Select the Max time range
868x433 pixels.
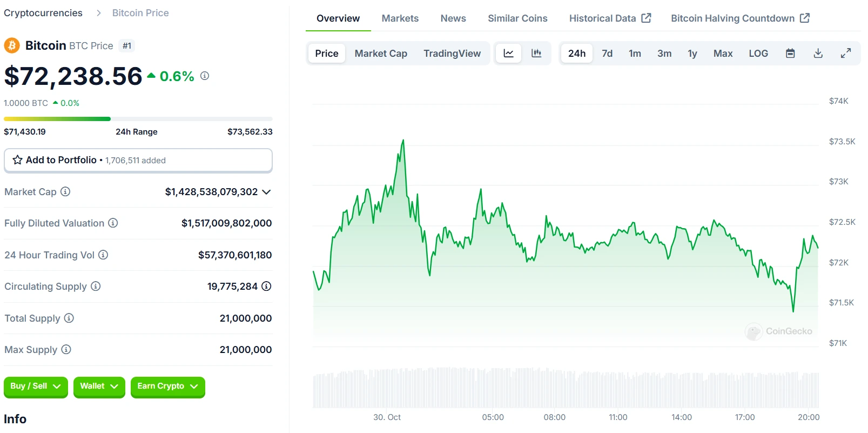pos(723,53)
